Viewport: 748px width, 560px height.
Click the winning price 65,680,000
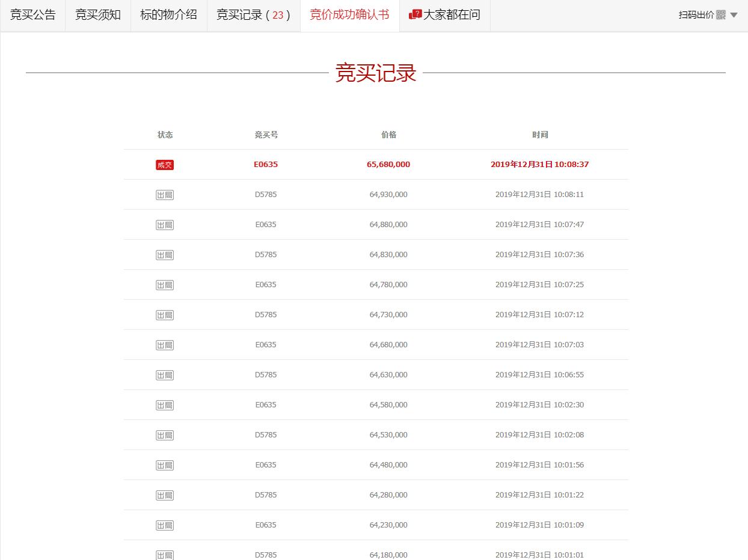pos(388,164)
